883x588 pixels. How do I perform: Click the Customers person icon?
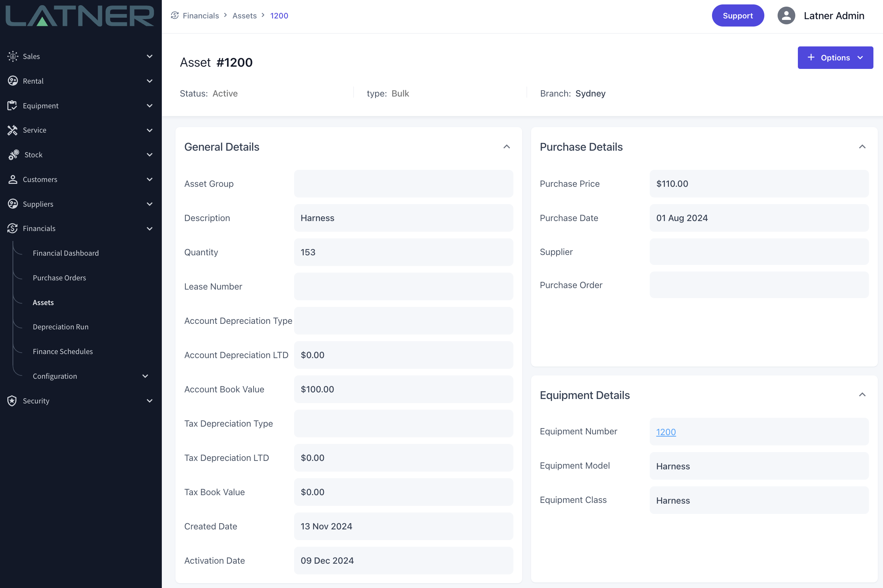click(x=13, y=179)
